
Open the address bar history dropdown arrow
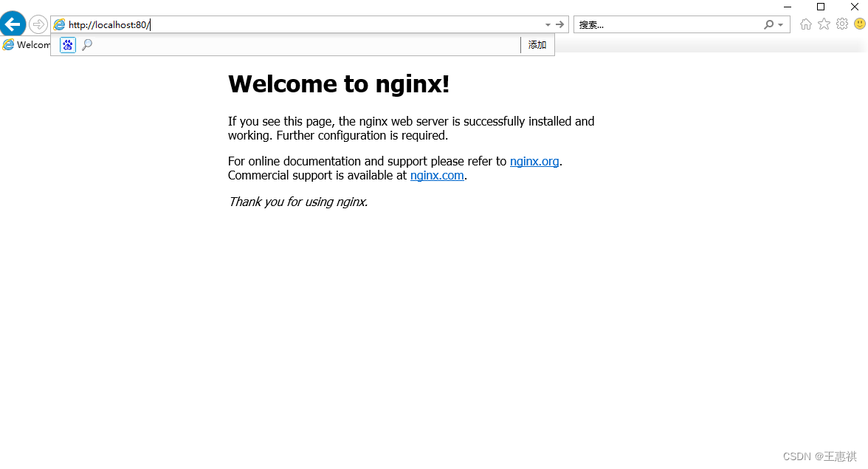[547, 24]
